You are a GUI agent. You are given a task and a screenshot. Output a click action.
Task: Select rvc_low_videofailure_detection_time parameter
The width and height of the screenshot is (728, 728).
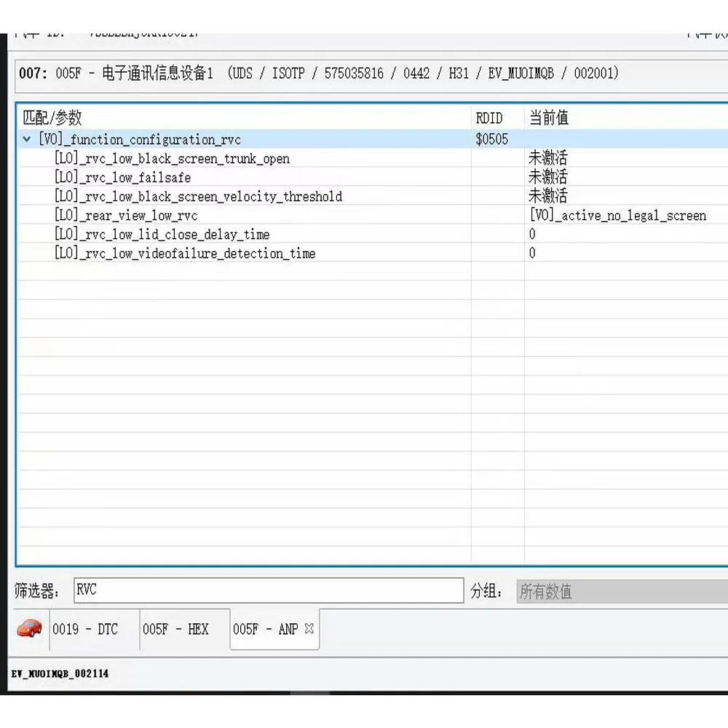click(185, 253)
